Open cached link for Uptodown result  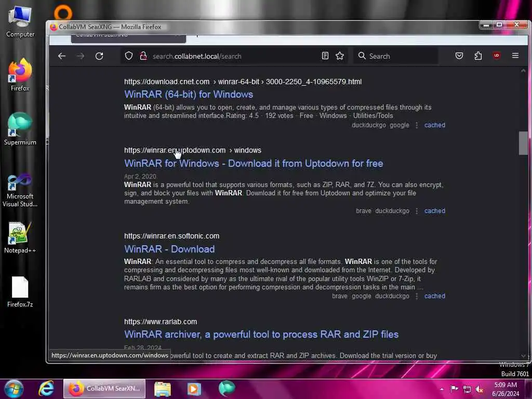click(435, 211)
